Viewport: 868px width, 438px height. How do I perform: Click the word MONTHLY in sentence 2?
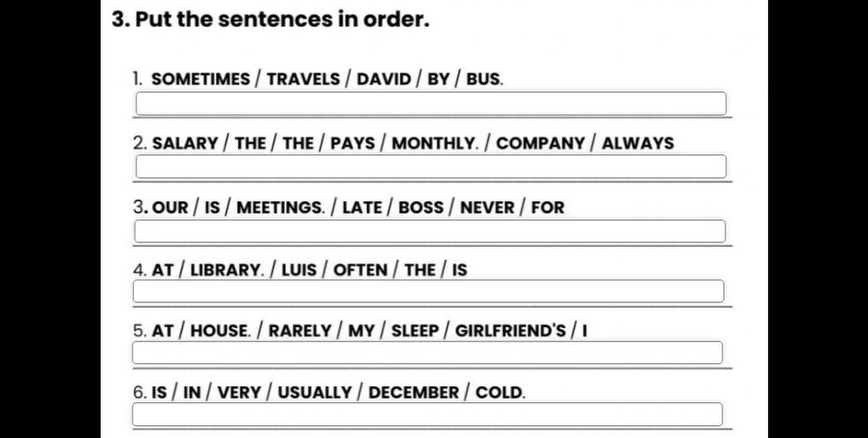(x=435, y=143)
